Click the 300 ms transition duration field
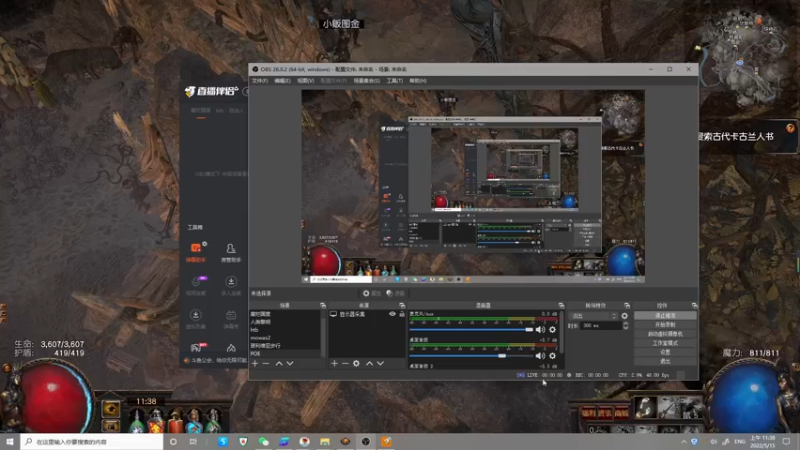The image size is (800, 450). (601, 326)
